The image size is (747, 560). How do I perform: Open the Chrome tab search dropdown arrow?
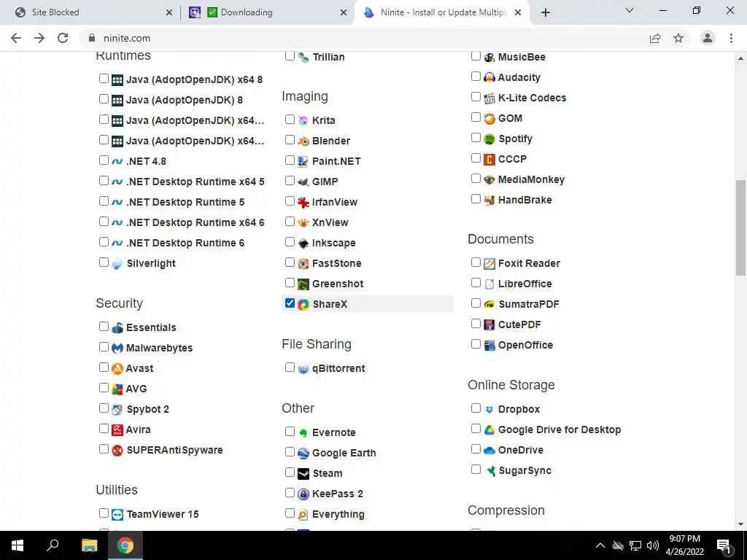[630, 11]
